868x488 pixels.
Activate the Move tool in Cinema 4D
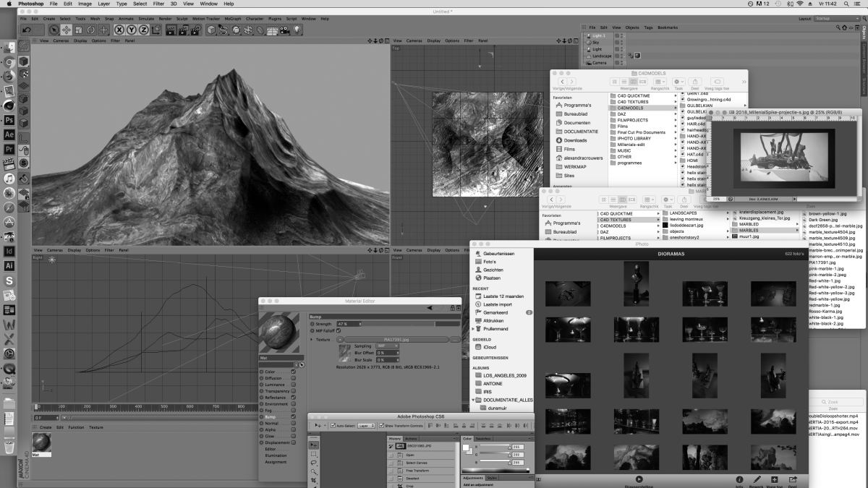66,30
